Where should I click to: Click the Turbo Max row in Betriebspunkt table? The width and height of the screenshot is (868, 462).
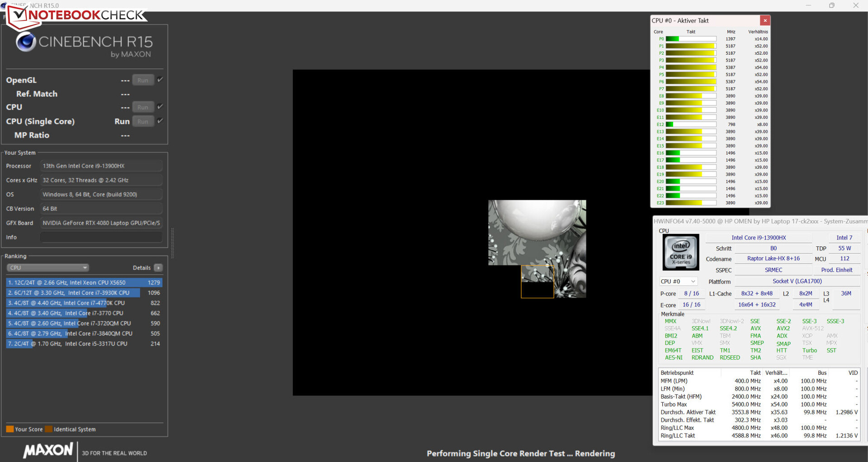759,405
